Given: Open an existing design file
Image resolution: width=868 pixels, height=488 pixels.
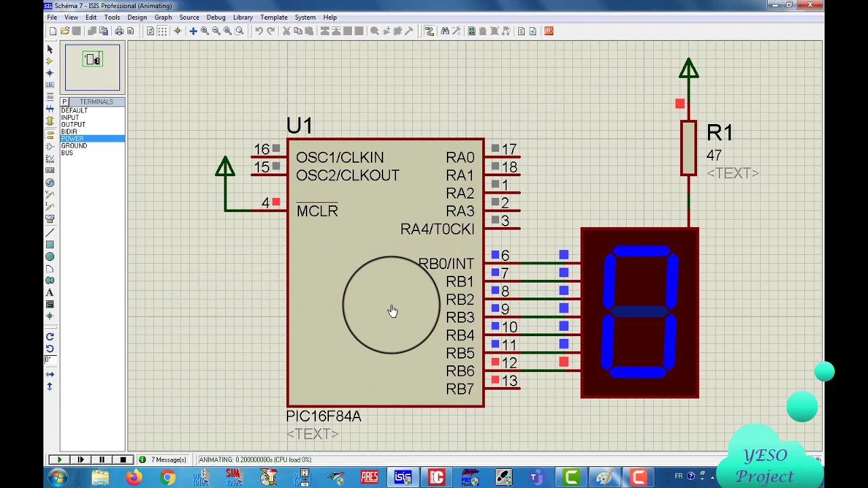Looking at the screenshot, I should click(64, 31).
